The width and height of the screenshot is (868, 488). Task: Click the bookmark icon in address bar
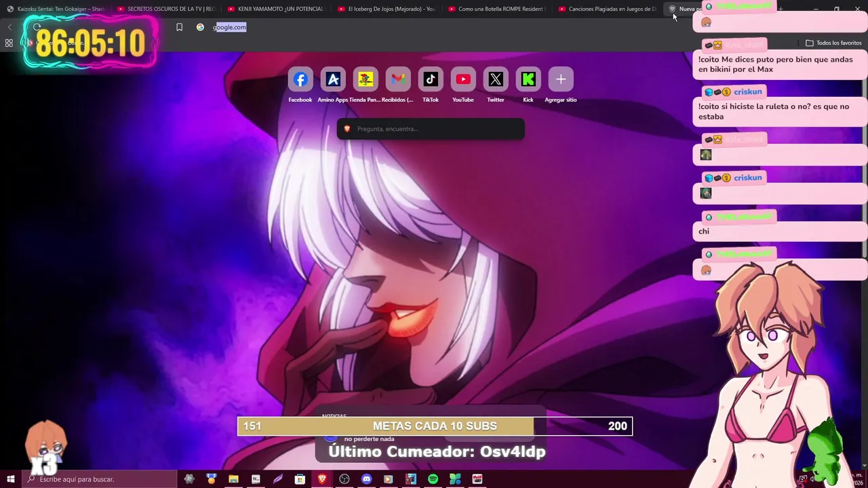click(179, 27)
